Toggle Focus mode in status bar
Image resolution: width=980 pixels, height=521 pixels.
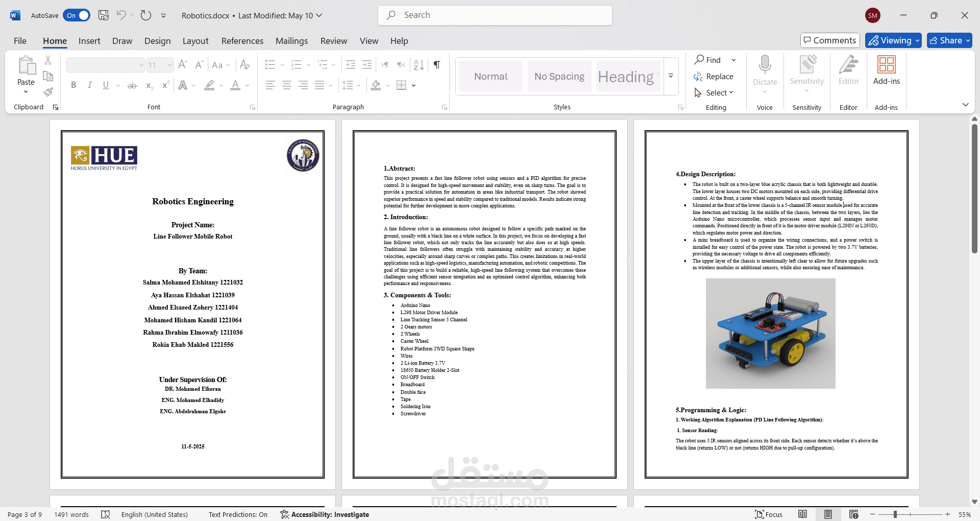[x=769, y=514]
